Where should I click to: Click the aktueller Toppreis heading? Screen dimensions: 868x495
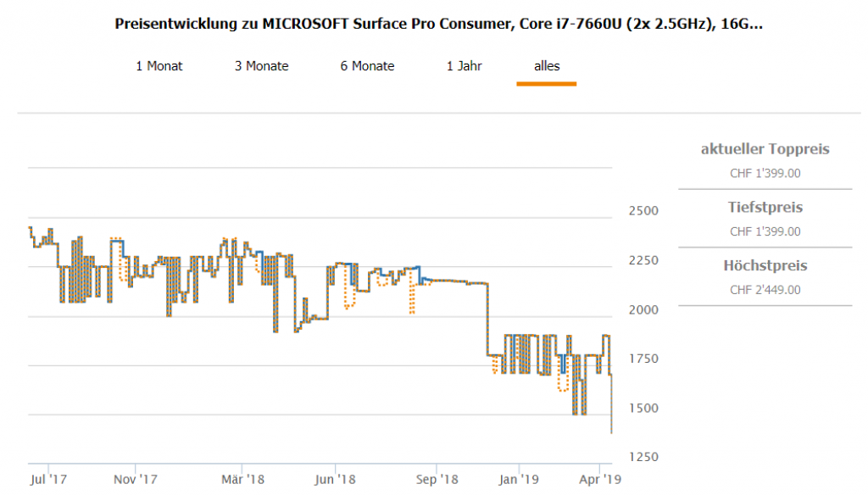coord(765,150)
